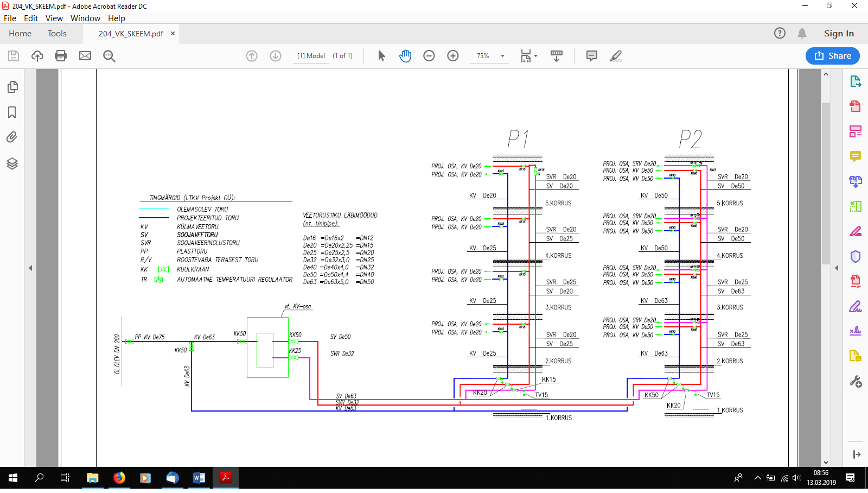Send file by email envelope icon
The height and width of the screenshot is (493, 868).
[85, 56]
